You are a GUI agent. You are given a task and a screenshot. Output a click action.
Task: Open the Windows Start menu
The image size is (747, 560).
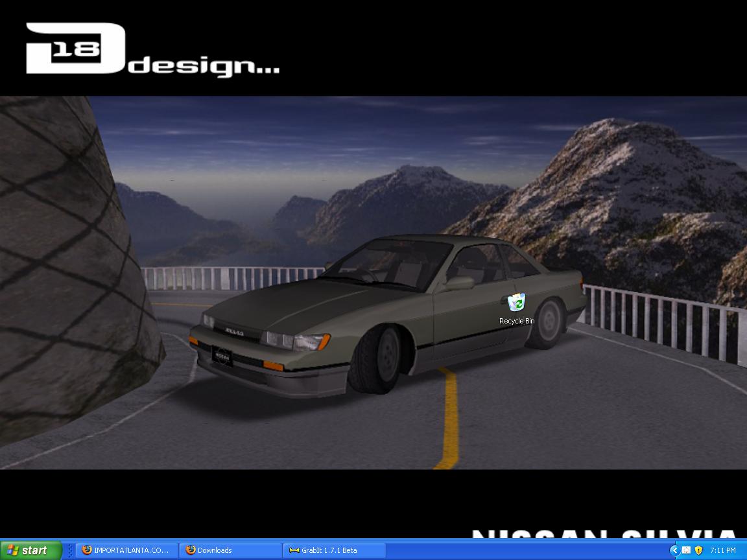pyautogui.click(x=31, y=550)
